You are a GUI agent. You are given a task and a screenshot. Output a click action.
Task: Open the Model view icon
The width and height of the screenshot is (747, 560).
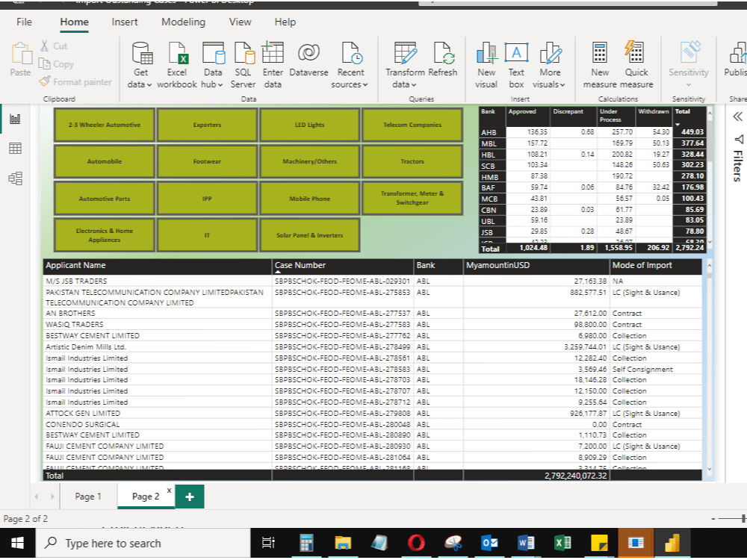[13, 177]
